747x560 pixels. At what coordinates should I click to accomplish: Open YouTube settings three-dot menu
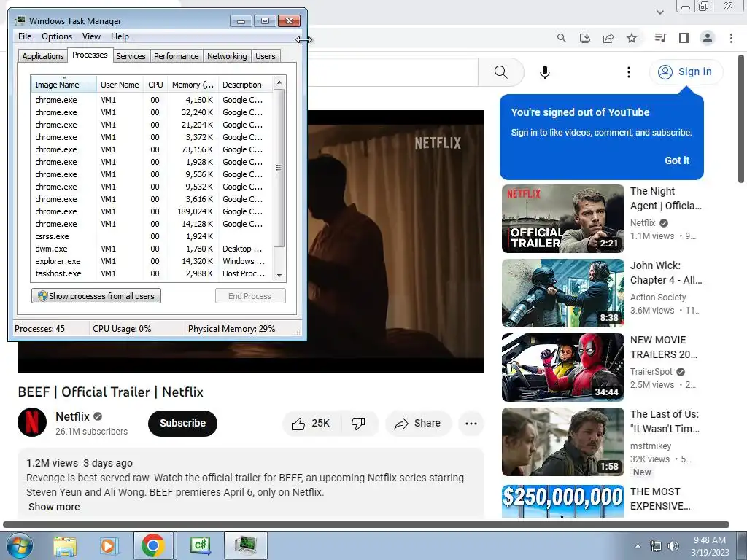tap(628, 72)
